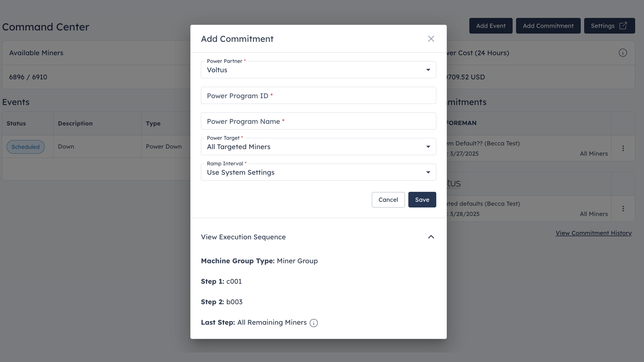Open kebab menu for 3/28/2025 commitment
This screenshot has height=362, width=644.
[x=623, y=209]
